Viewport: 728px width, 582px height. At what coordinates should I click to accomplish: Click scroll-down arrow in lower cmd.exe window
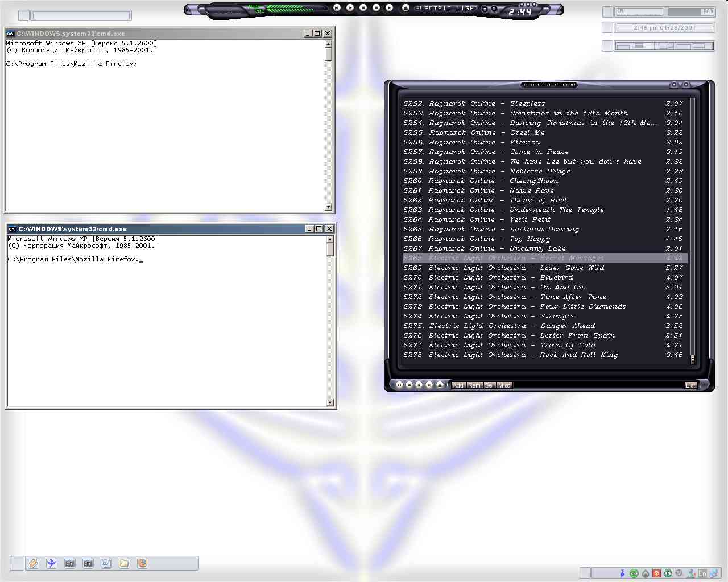point(330,402)
